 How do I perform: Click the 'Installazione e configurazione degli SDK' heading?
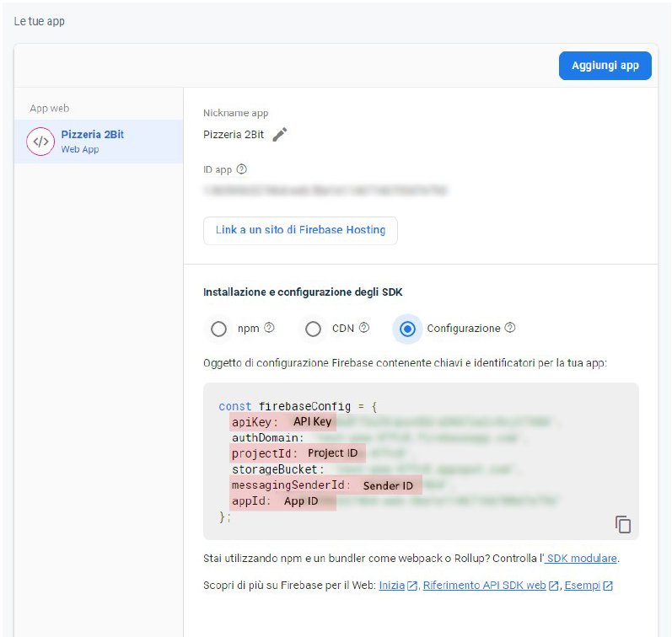coord(303,292)
